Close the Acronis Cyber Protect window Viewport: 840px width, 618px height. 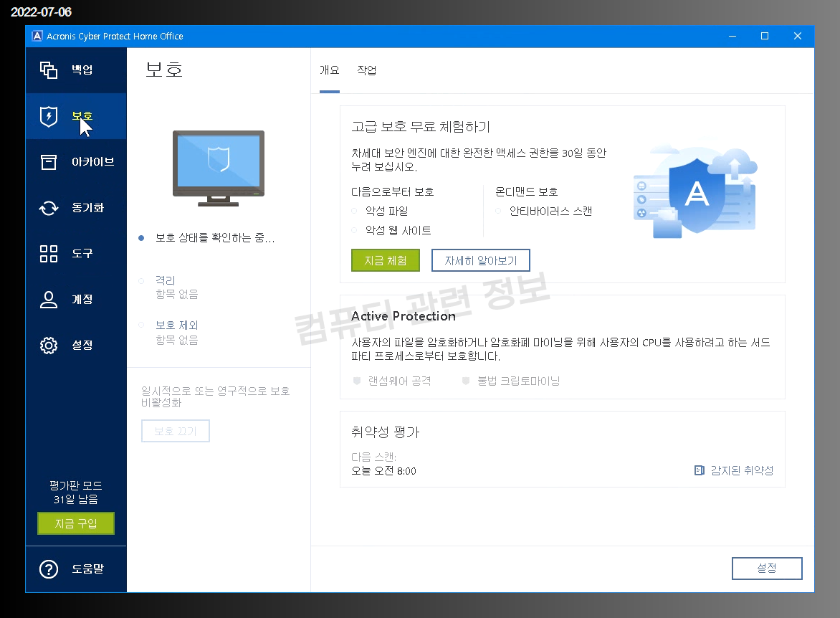click(x=798, y=36)
